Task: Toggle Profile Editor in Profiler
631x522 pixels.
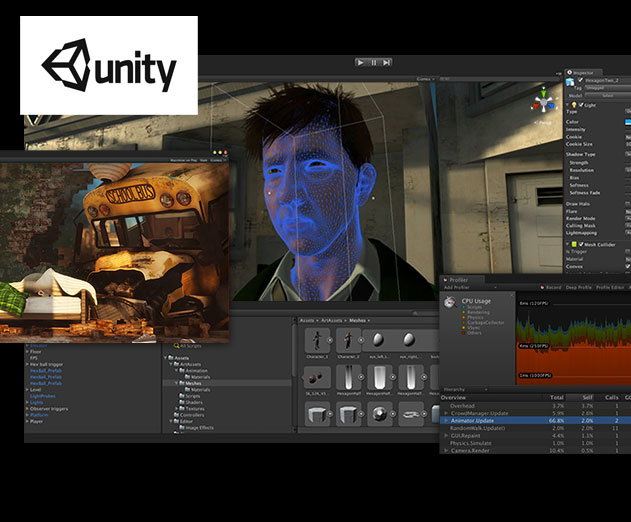Action: (610, 287)
